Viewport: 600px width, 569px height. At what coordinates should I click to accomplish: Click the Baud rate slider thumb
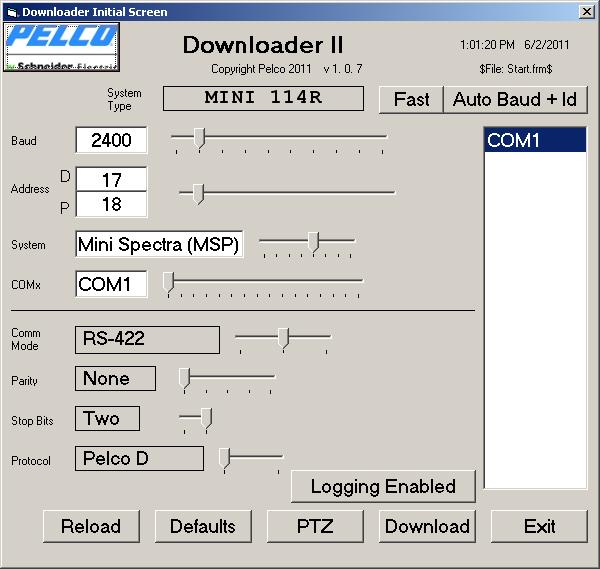199,138
